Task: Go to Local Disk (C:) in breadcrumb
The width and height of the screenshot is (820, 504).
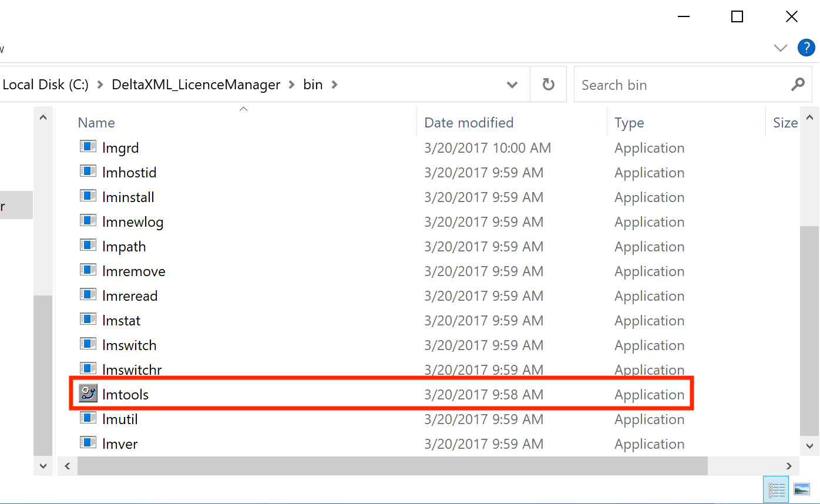Action: click(x=46, y=85)
